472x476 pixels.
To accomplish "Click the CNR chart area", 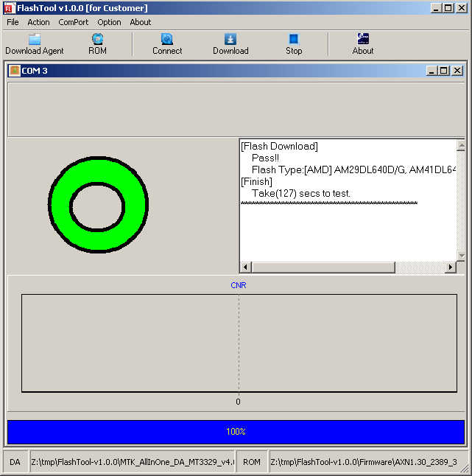I will 239,343.
